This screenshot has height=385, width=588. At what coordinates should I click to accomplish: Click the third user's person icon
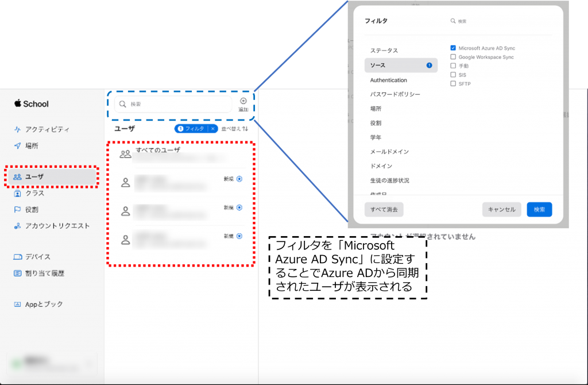(x=125, y=240)
